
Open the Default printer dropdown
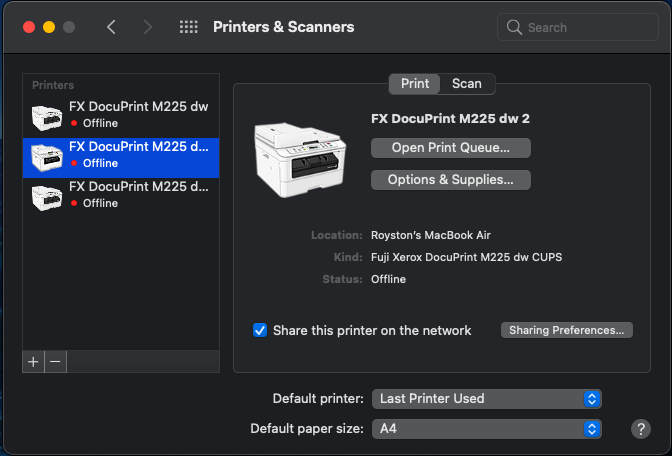[486, 398]
